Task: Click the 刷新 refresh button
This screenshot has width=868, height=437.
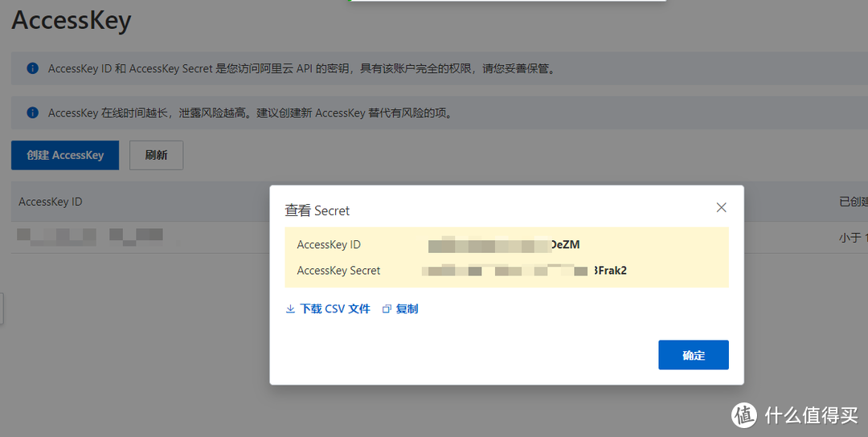Action: coord(156,155)
